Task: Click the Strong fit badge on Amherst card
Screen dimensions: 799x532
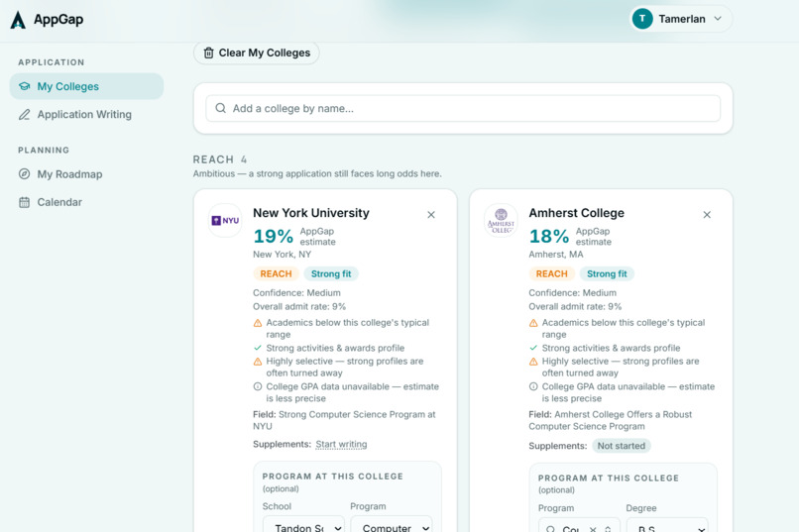Action: tap(607, 273)
